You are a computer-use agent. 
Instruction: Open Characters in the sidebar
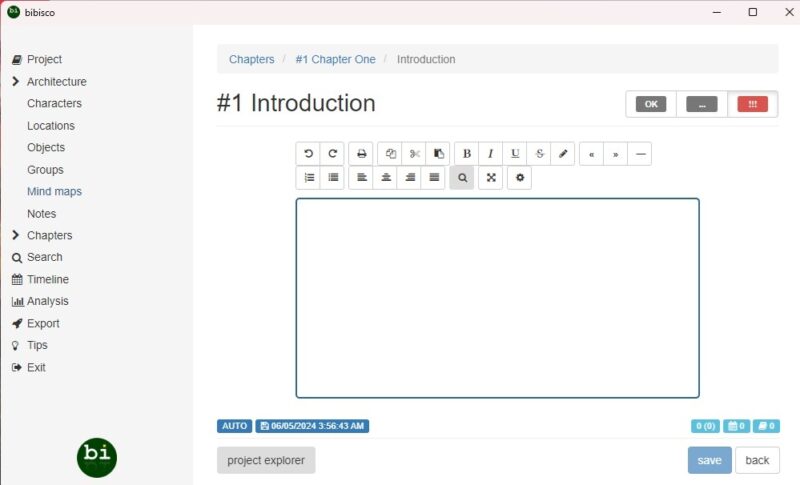pyautogui.click(x=54, y=103)
